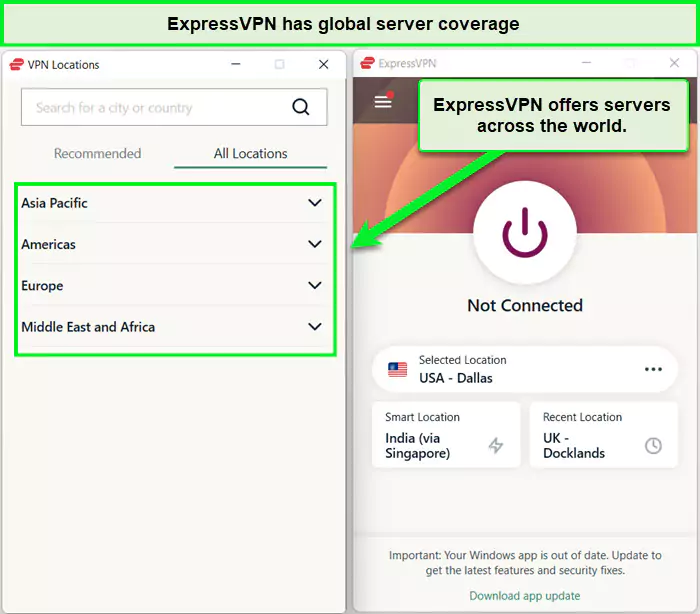This screenshot has height=614, width=700.
Task: Expand the Americas region chevron
Action: pos(315,244)
